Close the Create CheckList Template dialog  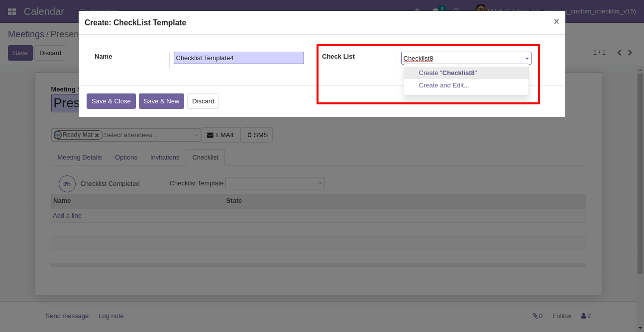pos(556,21)
